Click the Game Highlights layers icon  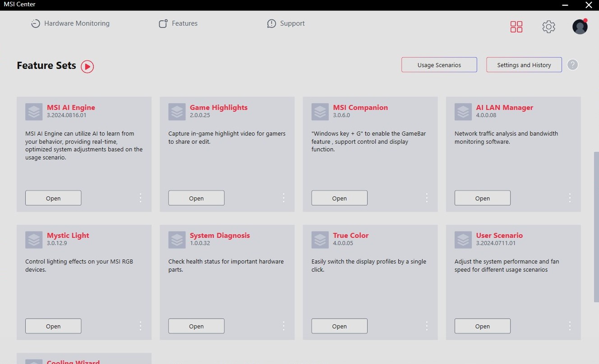[x=177, y=112]
